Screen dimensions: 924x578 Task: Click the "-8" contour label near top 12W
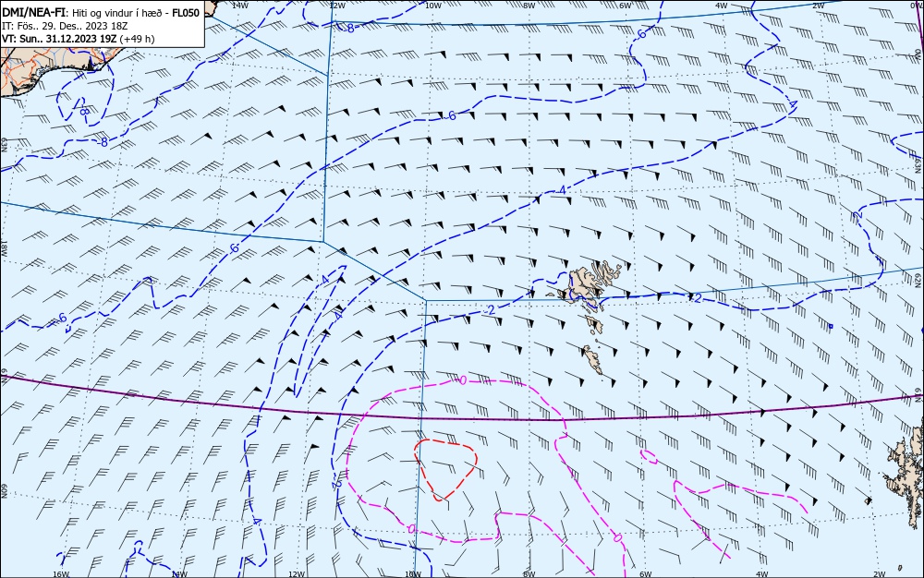point(349,28)
